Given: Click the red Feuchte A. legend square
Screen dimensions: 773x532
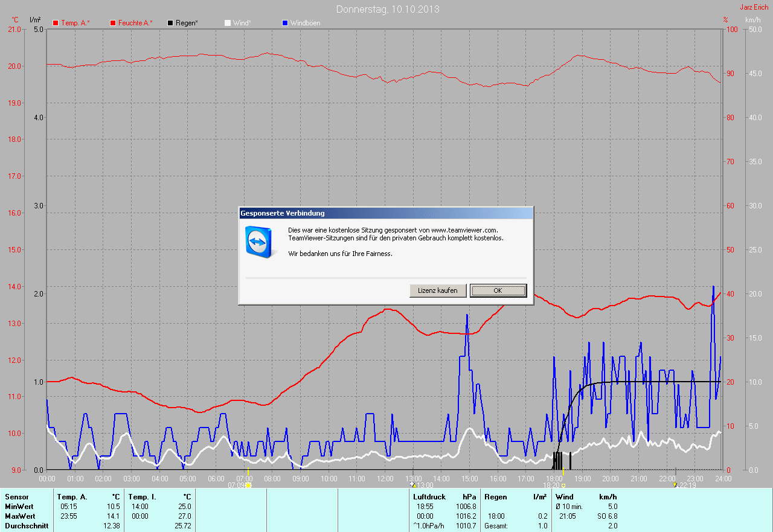Looking at the screenshot, I should 113,23.
